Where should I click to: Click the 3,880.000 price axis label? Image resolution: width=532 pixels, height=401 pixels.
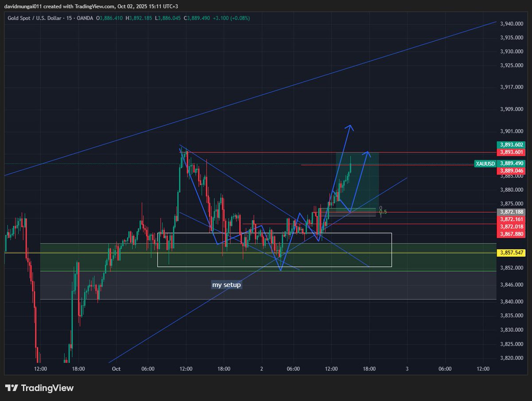click(512, 190)
